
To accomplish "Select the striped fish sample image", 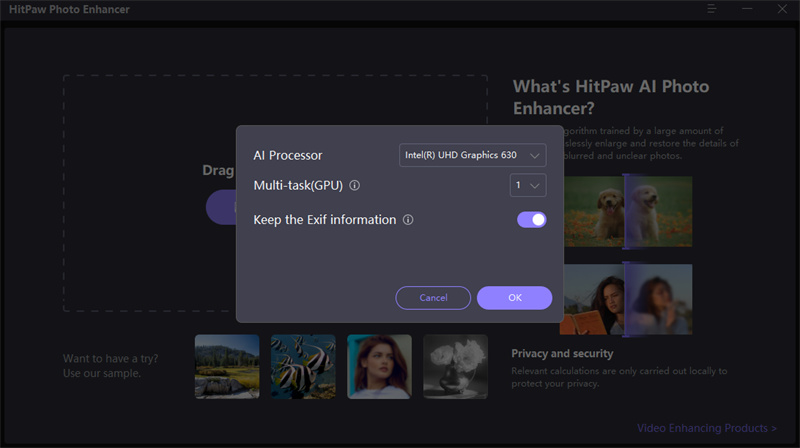I will (303, 366).
